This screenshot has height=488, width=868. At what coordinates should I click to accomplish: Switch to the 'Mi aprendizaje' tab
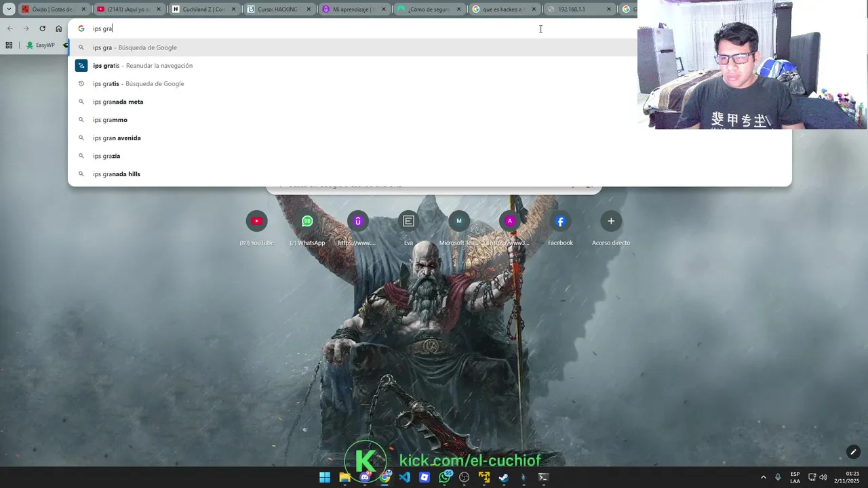[355, 9]
